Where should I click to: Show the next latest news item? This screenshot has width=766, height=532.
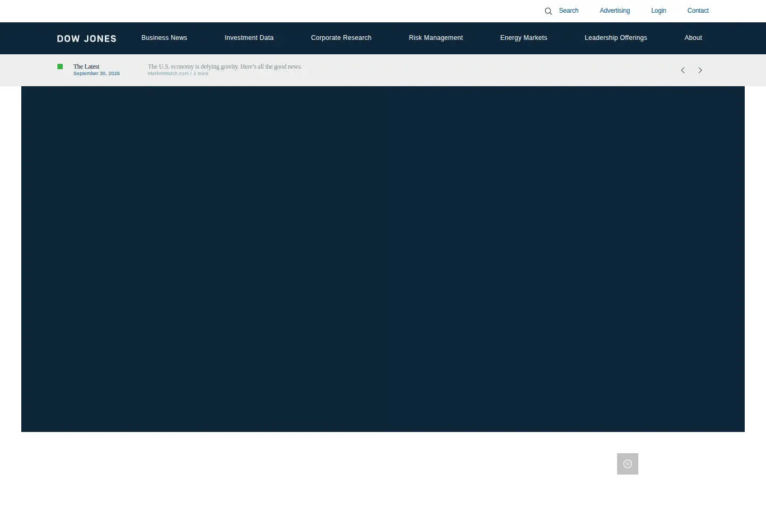click(700, 70)
